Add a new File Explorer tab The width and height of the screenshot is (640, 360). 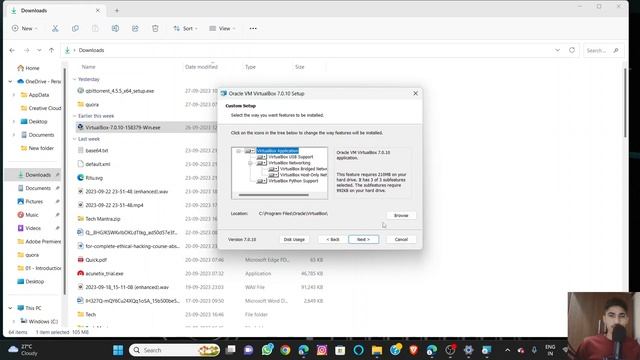coord(117,11)
